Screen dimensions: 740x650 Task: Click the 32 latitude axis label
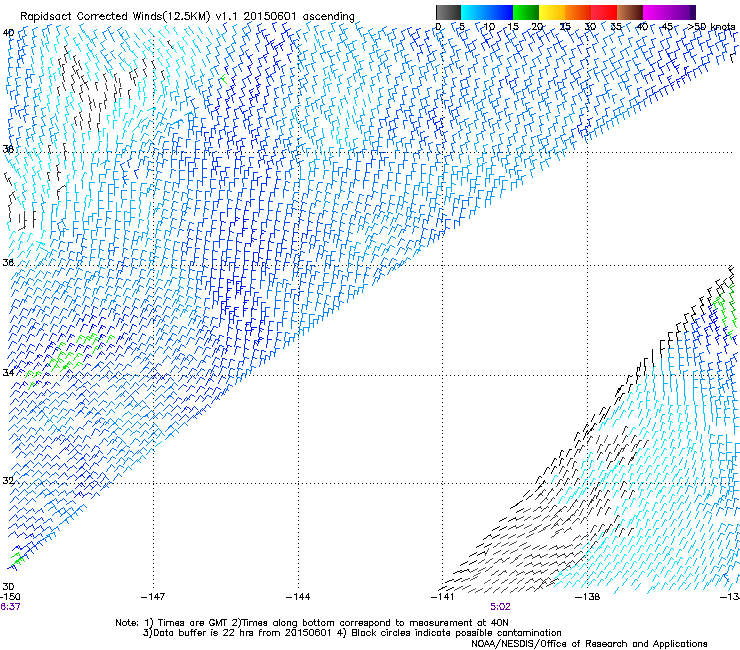point(8,481)
